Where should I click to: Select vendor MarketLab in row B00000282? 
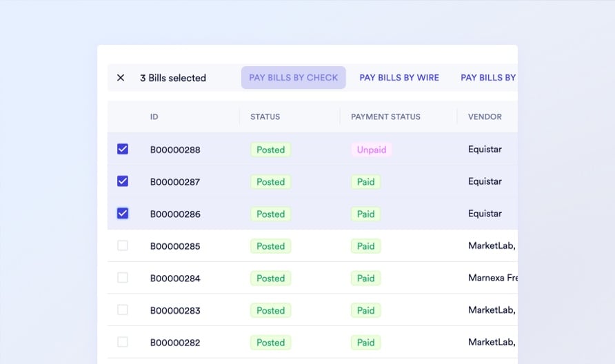pos(492,343)
